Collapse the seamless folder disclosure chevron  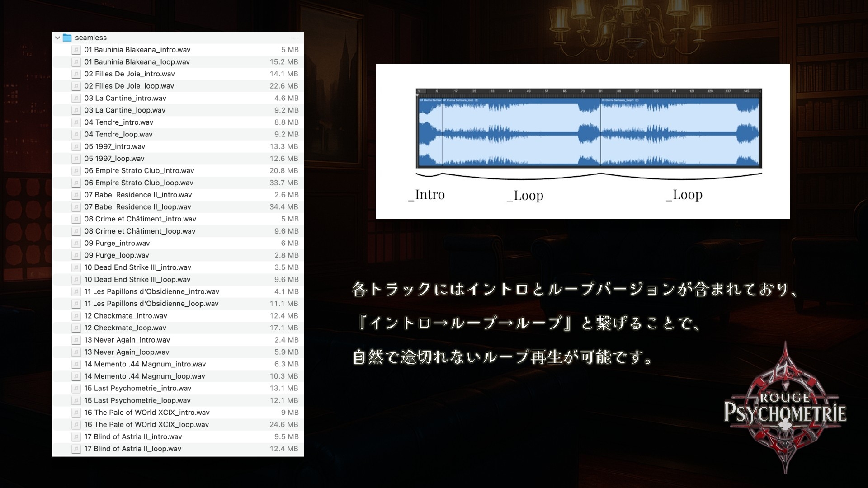click(57, 38)
